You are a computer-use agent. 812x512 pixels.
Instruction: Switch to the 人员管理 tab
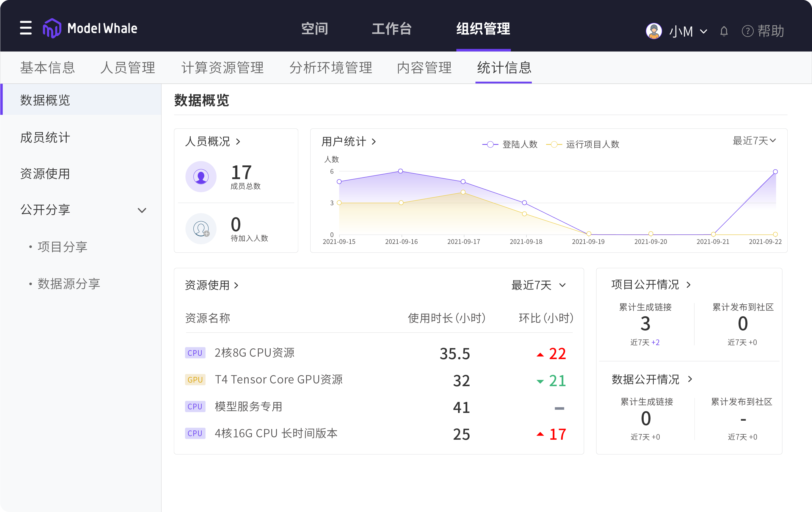(128, 68)
